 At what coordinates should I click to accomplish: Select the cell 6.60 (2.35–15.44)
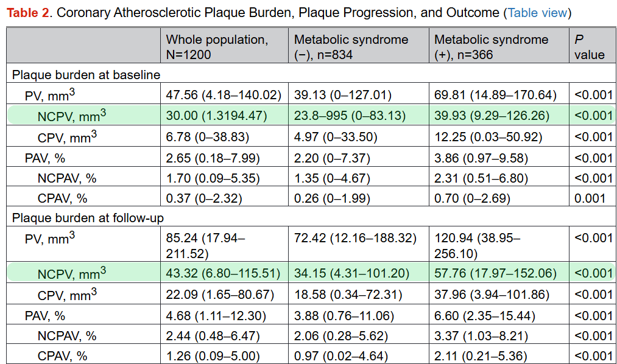tap(484, 316)
